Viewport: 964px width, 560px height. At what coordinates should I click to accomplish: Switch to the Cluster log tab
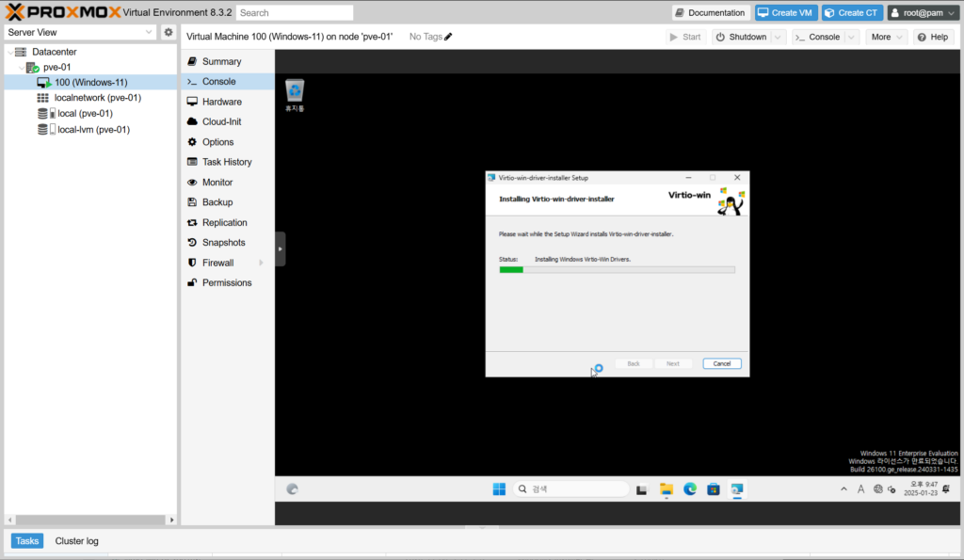[76, 541]
